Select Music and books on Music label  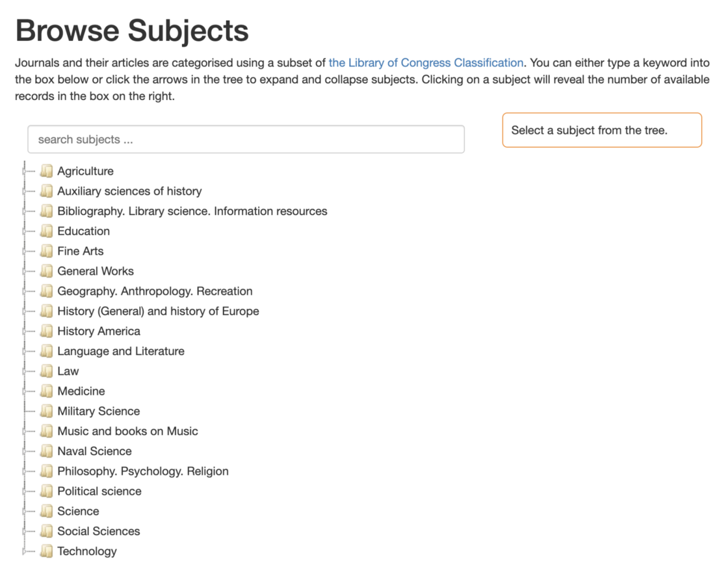coord(127,430)
